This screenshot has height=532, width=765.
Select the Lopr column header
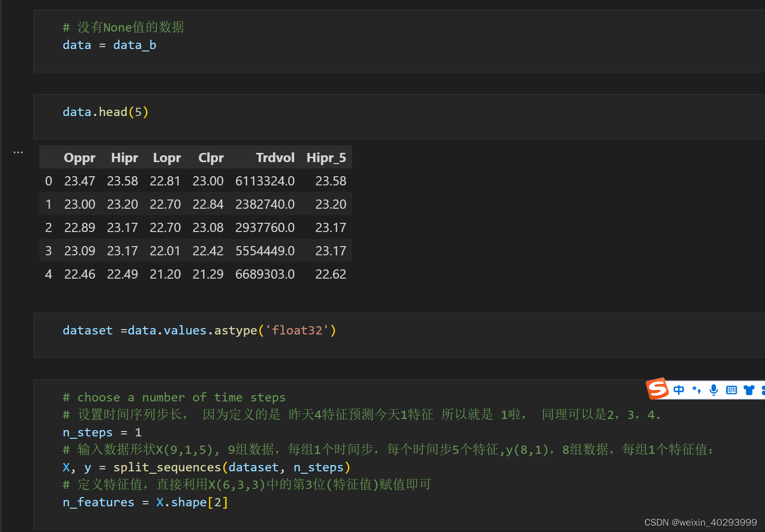click(167, 158)
